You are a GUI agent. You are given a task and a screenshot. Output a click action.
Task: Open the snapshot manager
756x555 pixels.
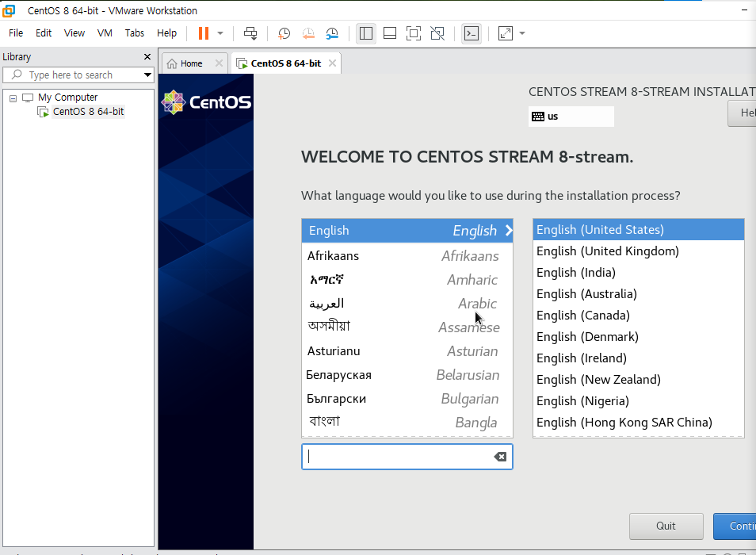(x=332, y=33)
